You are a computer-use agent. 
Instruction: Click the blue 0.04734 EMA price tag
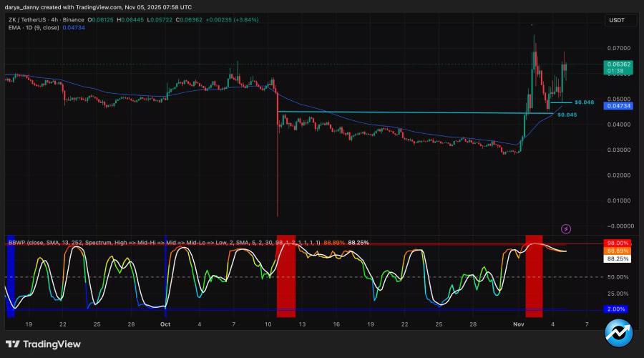point(617,106)
